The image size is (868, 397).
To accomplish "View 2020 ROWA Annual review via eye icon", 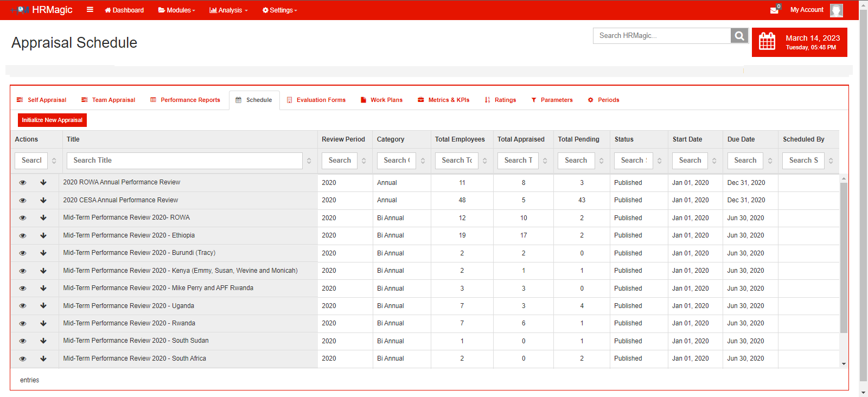I will 23,183.
